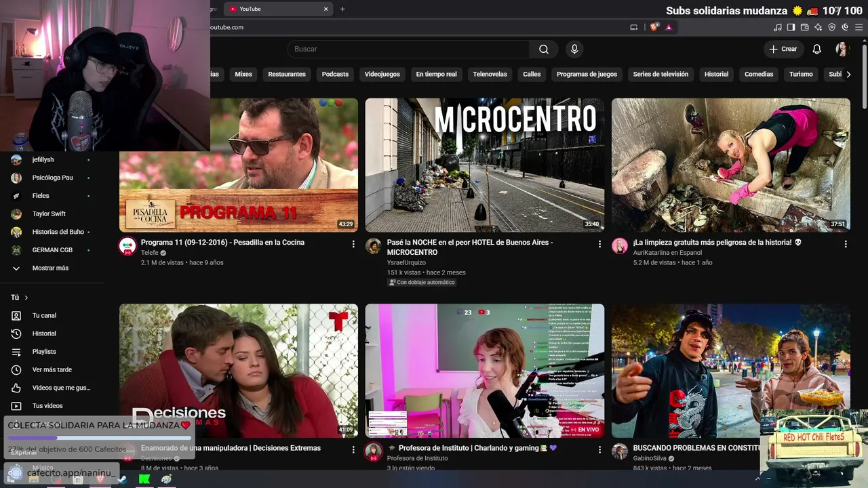Viewport: 868px width, 488px height.
Task: Search YouTube with the magnifier button
Action: pos(544,49)
